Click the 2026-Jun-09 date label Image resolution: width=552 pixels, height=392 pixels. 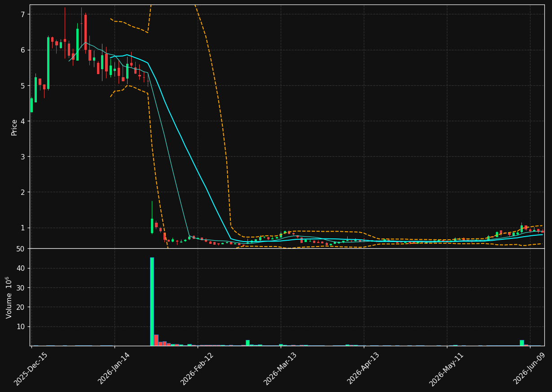[x=530, y=369]
